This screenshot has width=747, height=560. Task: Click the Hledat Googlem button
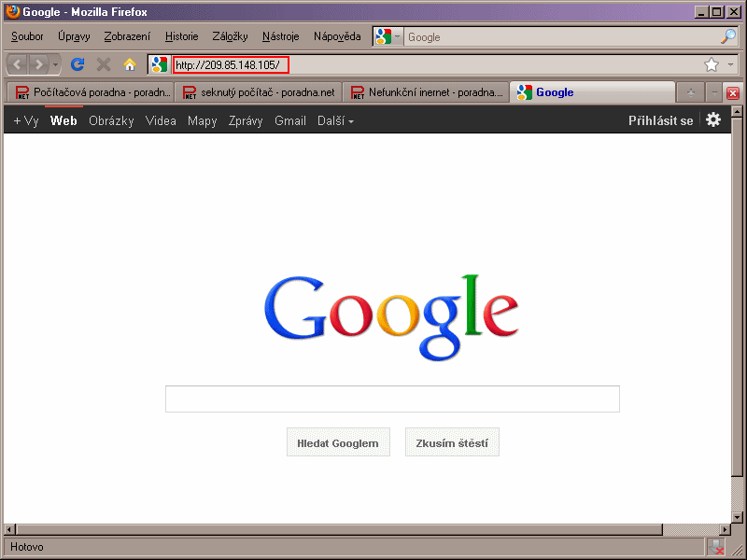pyautogui.click(x=338, y=442)
